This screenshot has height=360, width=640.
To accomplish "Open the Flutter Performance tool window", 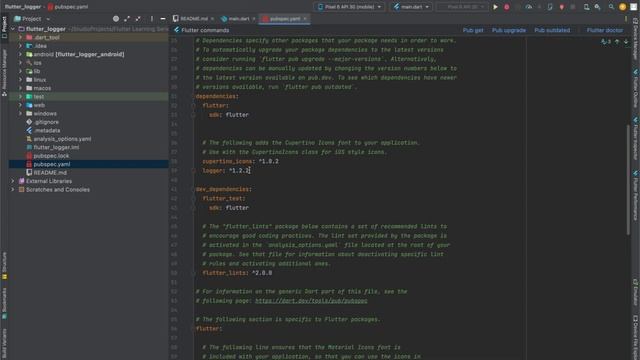I will tap(636, 196).
